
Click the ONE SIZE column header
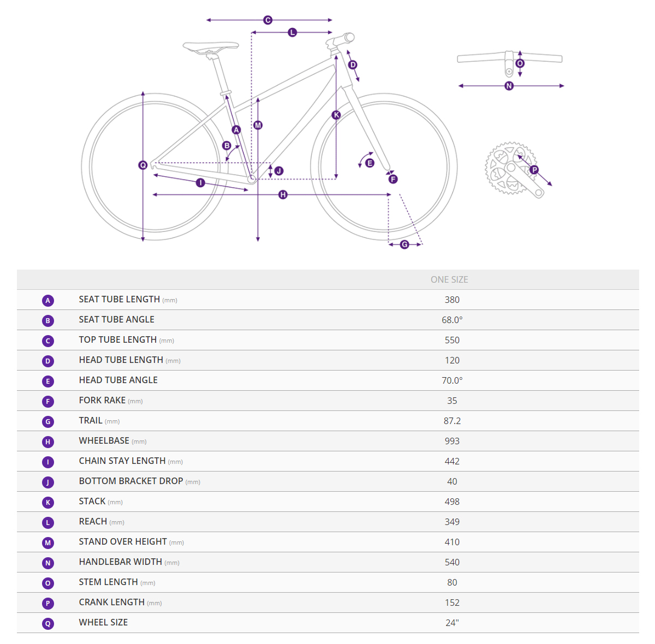[449, 279]
